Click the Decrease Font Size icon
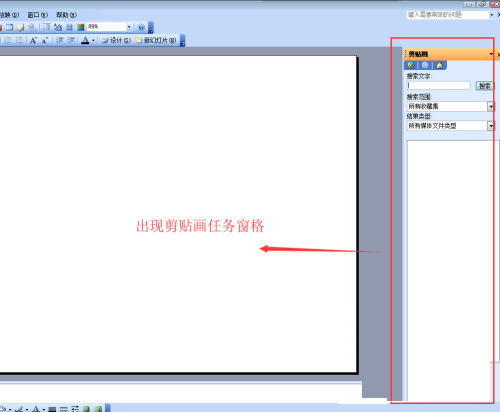500x412 pixels. click(45, 40)
